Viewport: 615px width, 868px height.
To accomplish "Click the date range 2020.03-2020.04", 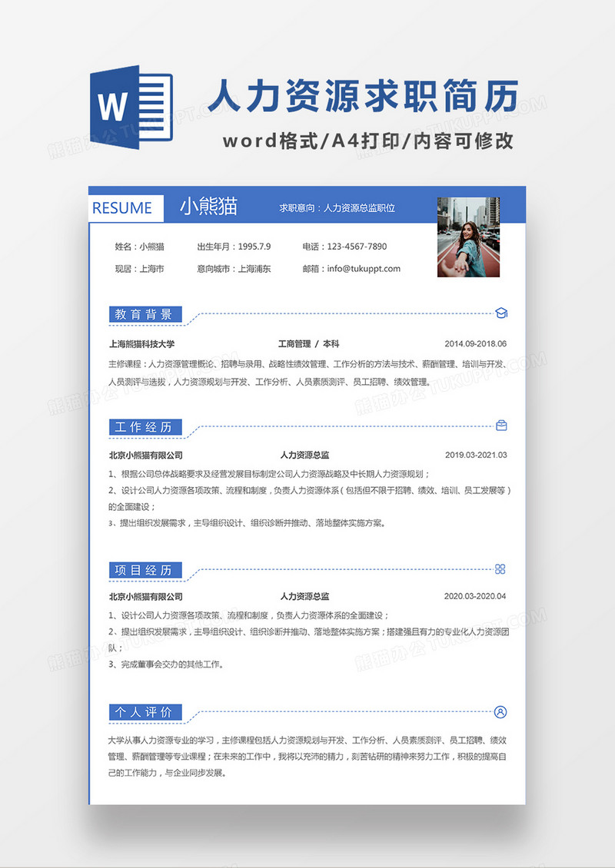I will point(475,596).
